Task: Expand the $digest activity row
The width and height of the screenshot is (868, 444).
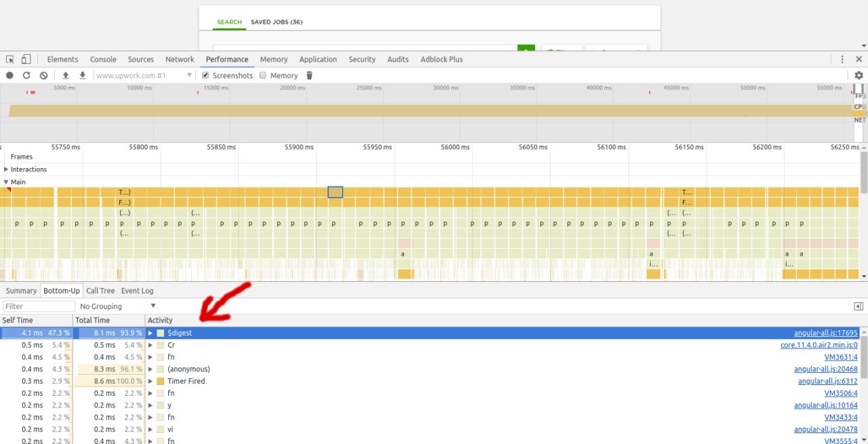Action: click(151, 334)
